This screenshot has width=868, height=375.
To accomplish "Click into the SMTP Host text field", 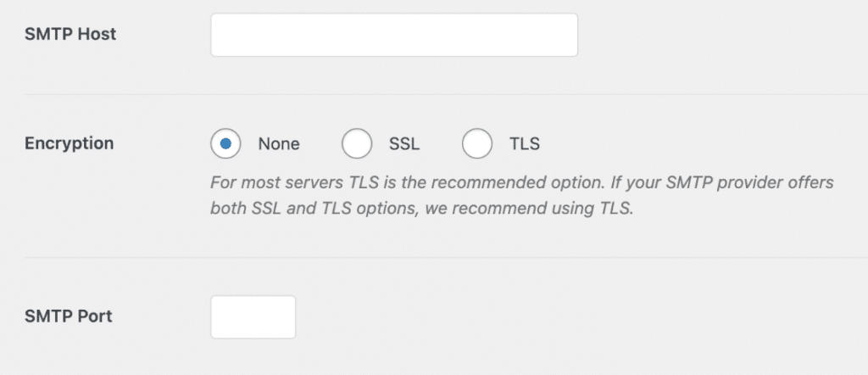I will (394, 35).
